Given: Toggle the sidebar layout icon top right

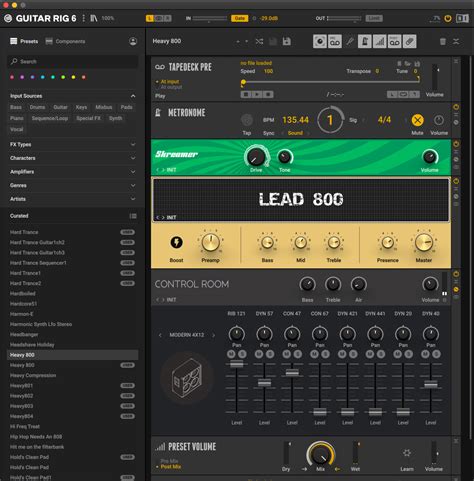Looking at the screenshot, I should 462,18.
